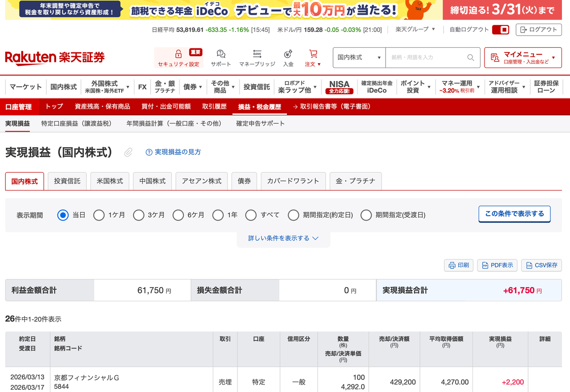Click the paperclip icon beside 実現損益
The width and height of the screenshot is (570, 392).
(x=128, y=152)
